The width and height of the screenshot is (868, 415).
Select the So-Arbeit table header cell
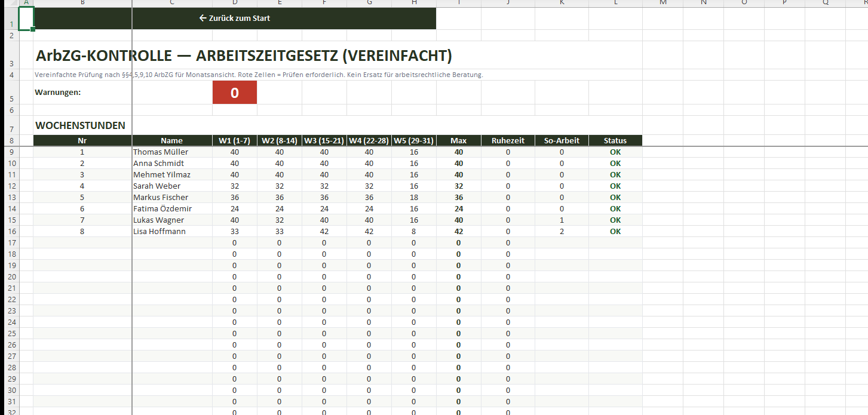coord(562,141)
